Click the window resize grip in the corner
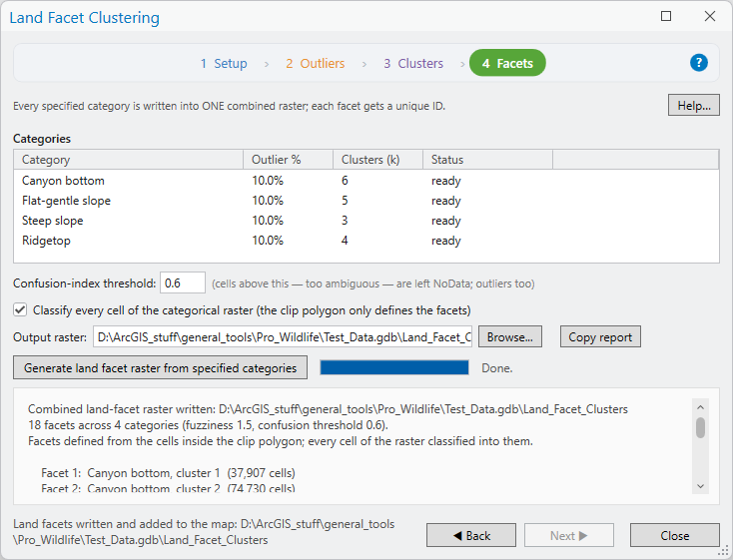733x560 pixels. [x=723, y=552]
